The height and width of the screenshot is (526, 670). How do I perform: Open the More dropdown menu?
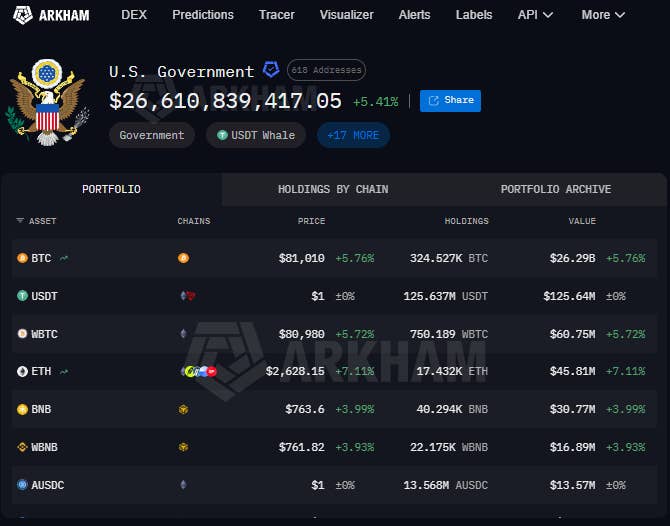point(603,15)
